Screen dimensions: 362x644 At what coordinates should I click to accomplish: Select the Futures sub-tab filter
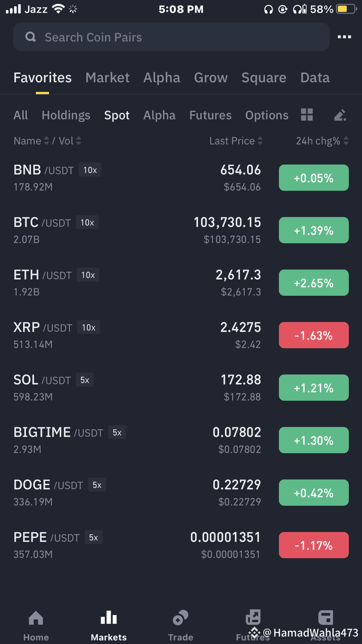tap(210, 115)
